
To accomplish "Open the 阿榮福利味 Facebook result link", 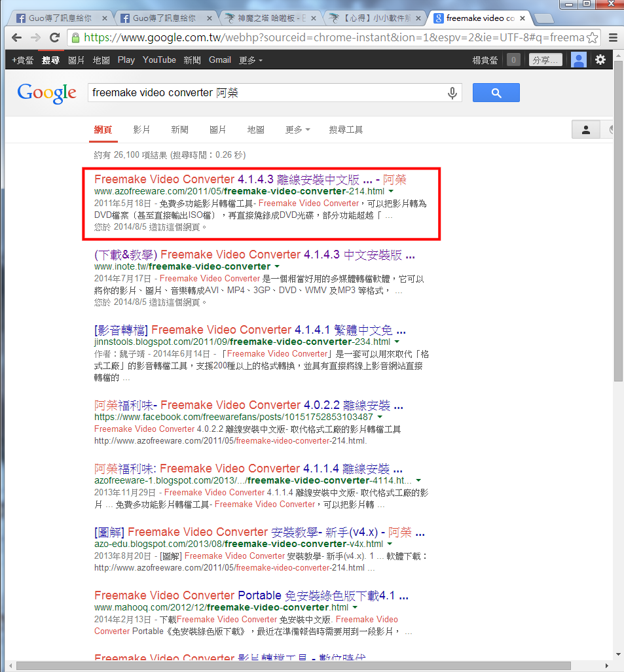I will (x=248, y=405).
